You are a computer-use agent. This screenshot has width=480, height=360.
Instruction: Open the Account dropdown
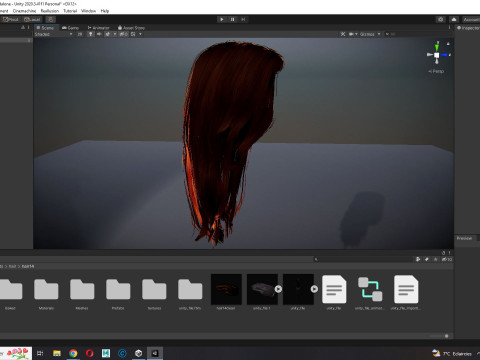click(x=471, y=19)
